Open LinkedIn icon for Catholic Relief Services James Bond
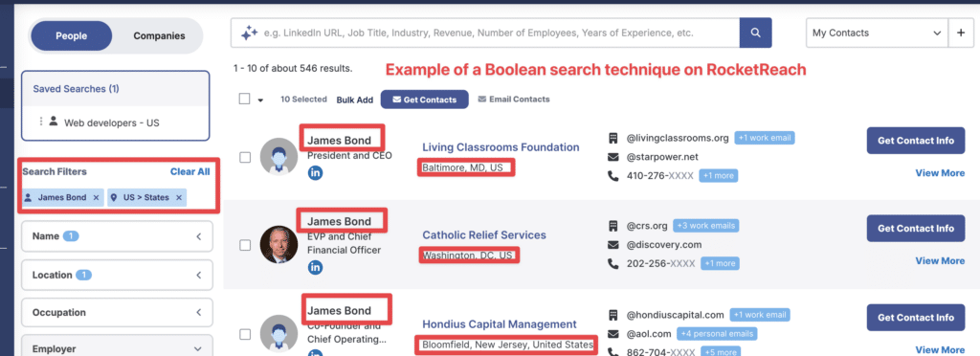The width and height of the screenshot is (980, 356). pyautogui.click(x=316, y=267)
